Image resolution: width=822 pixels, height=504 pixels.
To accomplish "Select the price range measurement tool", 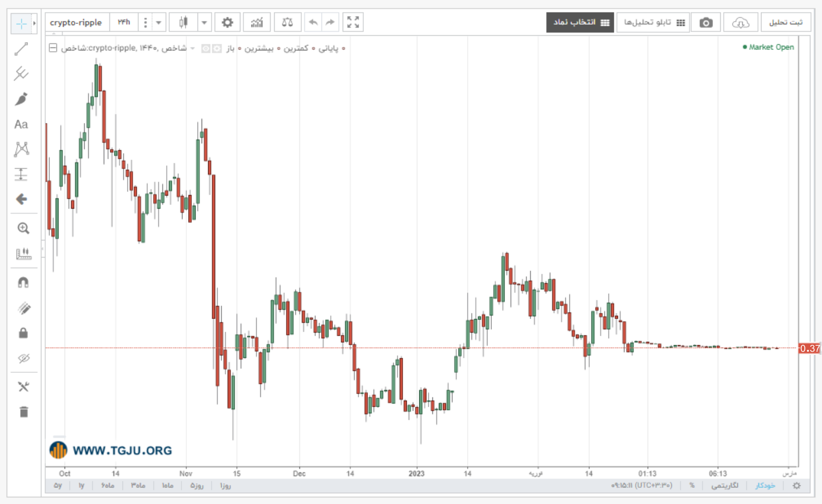I will [21, 174].
